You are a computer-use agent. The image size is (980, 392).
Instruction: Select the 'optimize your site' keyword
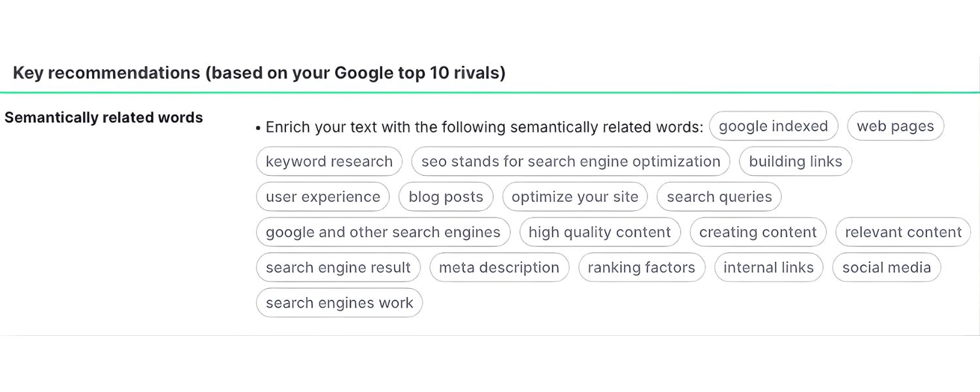[x=574, y=197]
